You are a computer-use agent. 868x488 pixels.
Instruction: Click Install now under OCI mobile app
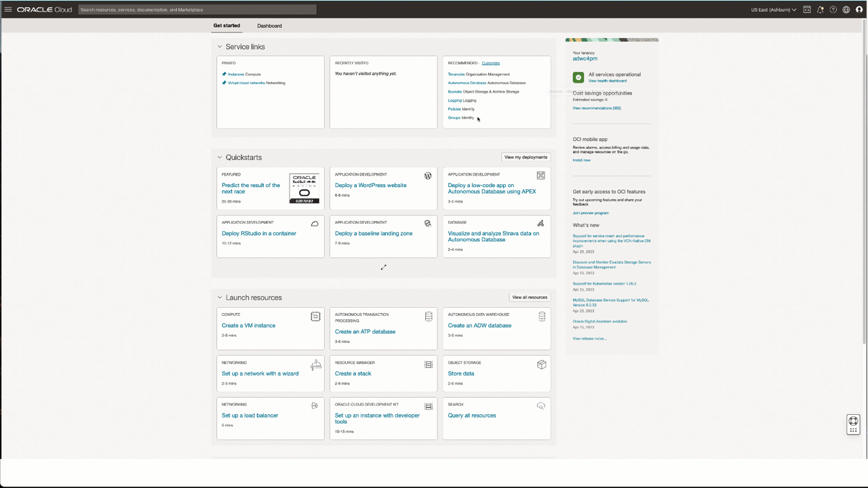(x=582, y=160)
